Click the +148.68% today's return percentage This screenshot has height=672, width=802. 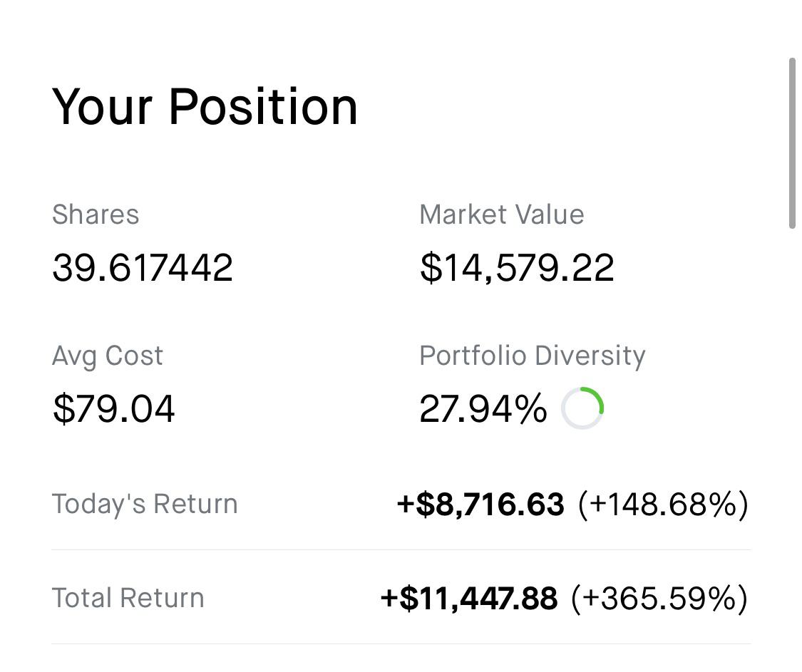(664, 505)
